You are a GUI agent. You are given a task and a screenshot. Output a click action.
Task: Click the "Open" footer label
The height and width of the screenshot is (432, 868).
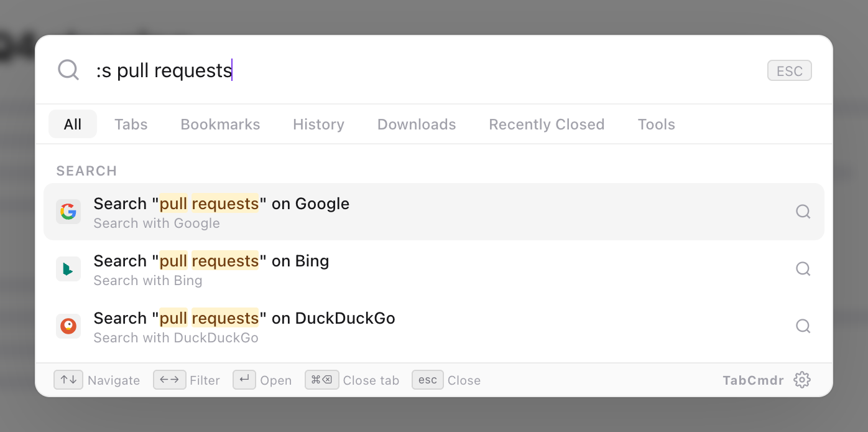[276, 380]
